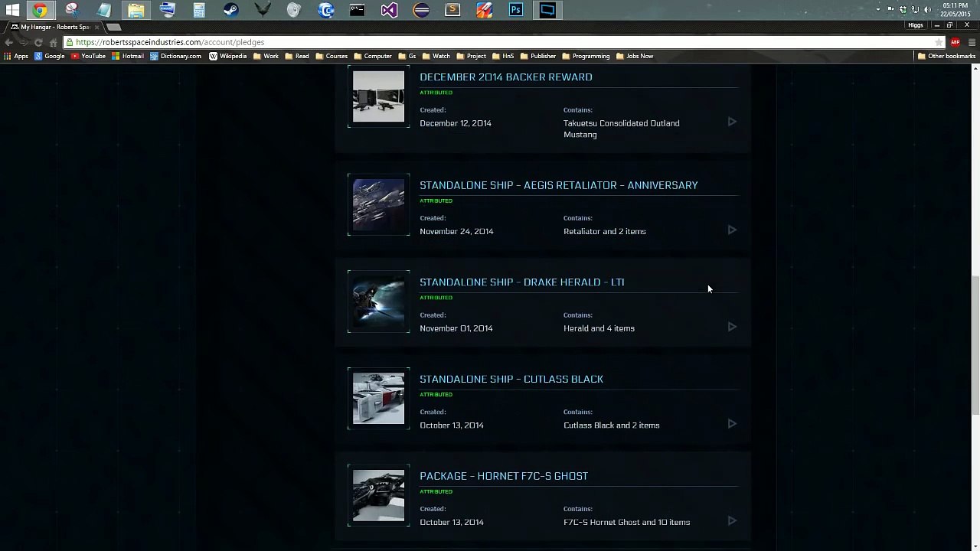Show hidden system tray icons
The height and width of the screenshot is (551, 980).
pyautogui.click(x=877, y=9)
